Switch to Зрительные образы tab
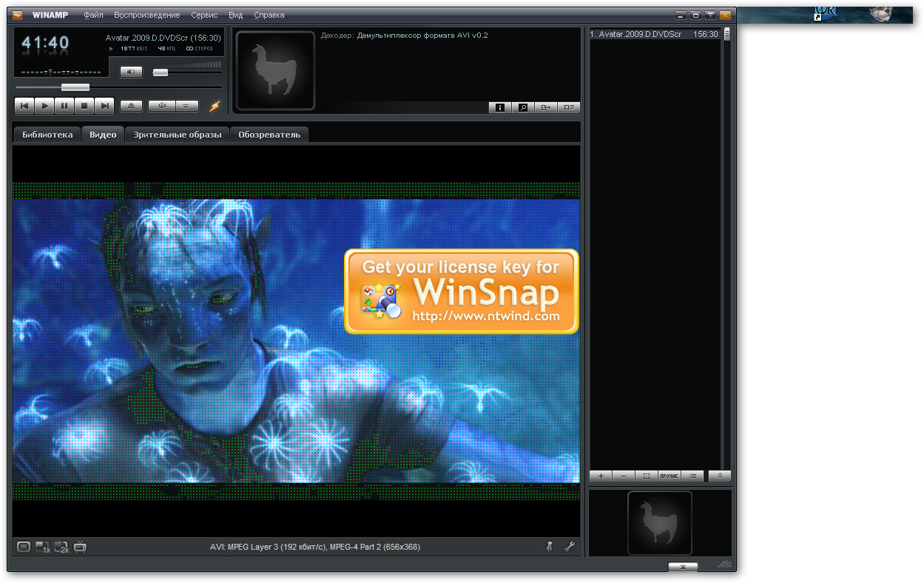This screenshot has width=924, height=583. pyautogui.click(x=178, y=135)
